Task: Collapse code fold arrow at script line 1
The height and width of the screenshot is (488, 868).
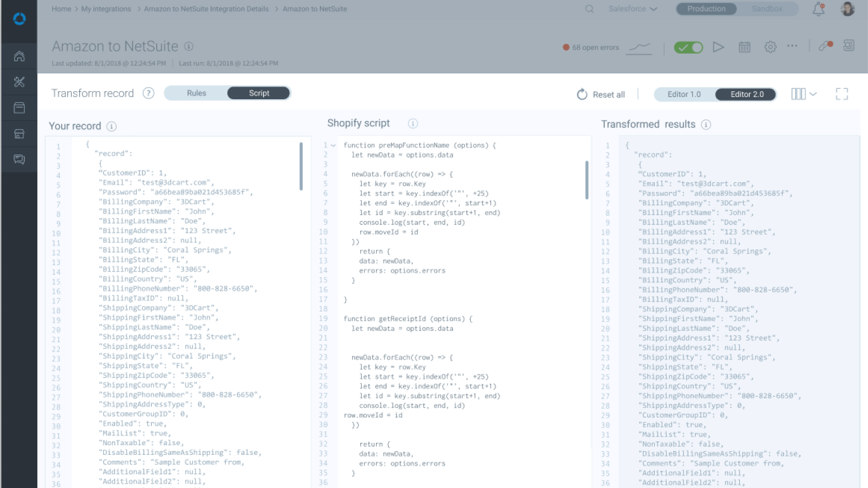Action: (x=333, y=145)
